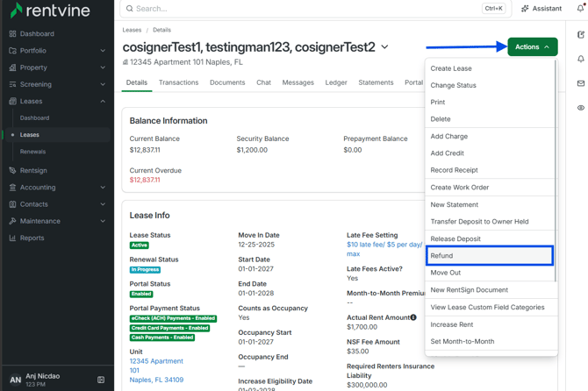Expand the Accounting menu chevron

click(103, 188)
